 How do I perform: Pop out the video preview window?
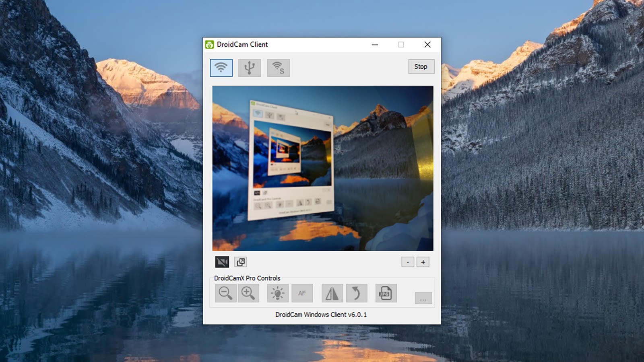(241, 262)
